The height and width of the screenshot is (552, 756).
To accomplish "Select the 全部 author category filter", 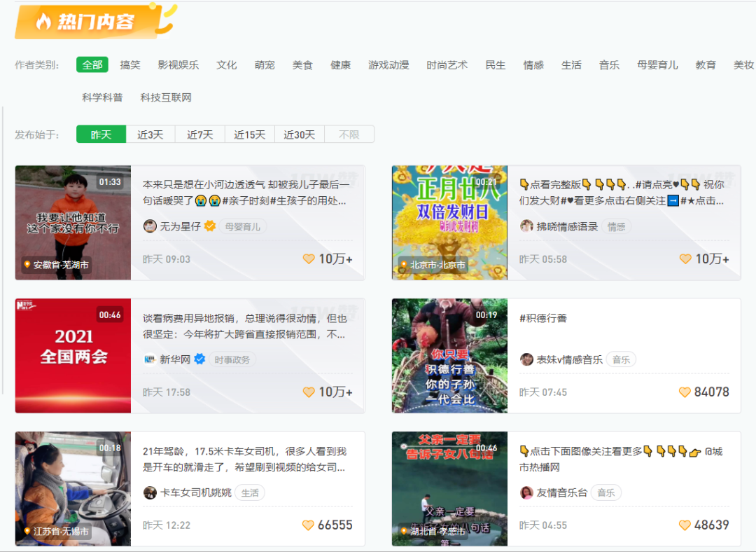I will (92, 64).
